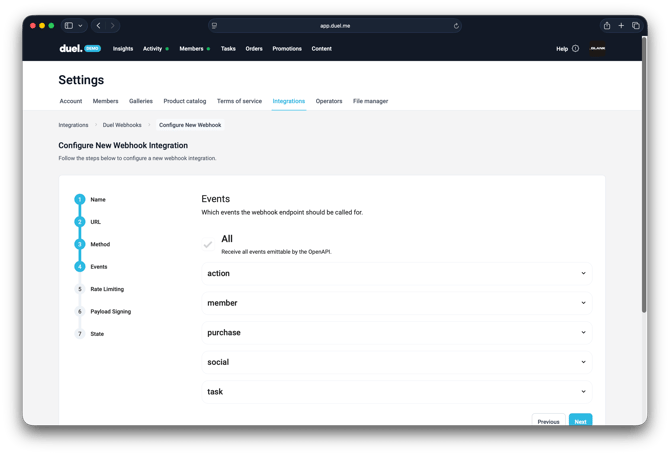Toggle the All events checkmark
670x455 pixels.
point(208,244)
